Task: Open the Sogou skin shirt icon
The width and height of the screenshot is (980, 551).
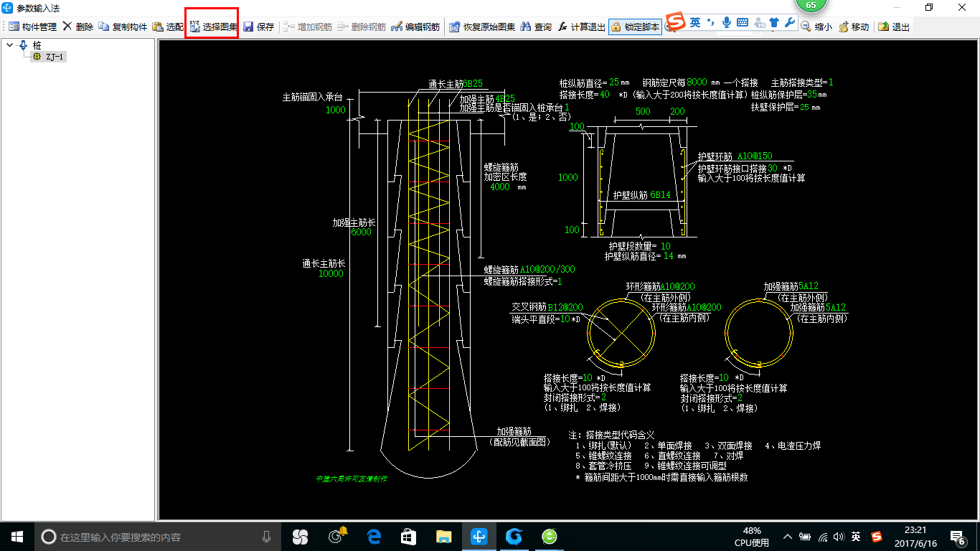Action: pos(774,22)
